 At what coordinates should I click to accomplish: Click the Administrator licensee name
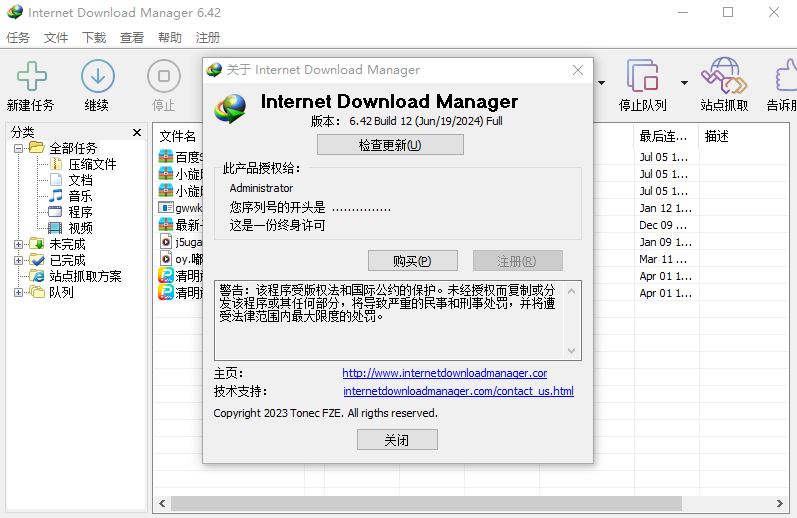[261, 188]
